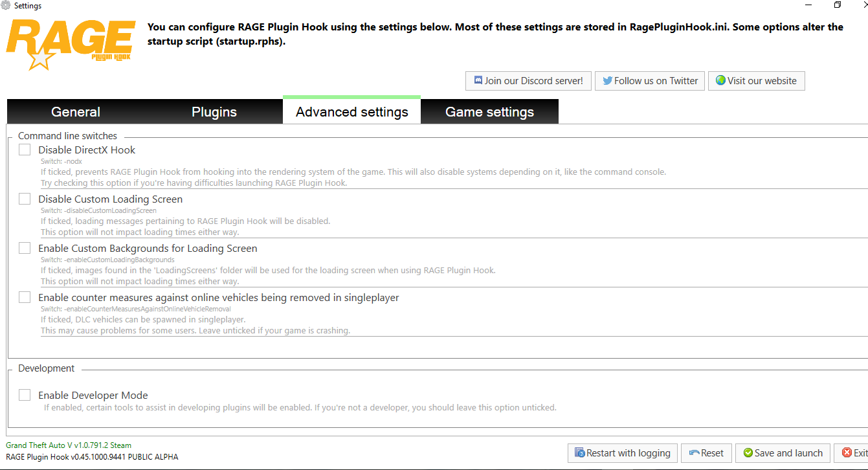Click the red Exit icon
The height and width of the screenshot is (470, 868).
(x=847, y=453)
